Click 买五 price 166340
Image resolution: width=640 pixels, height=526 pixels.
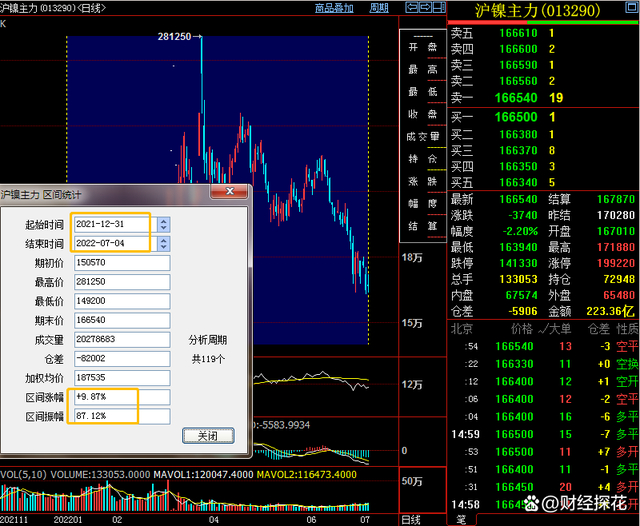tap(518, 182)
